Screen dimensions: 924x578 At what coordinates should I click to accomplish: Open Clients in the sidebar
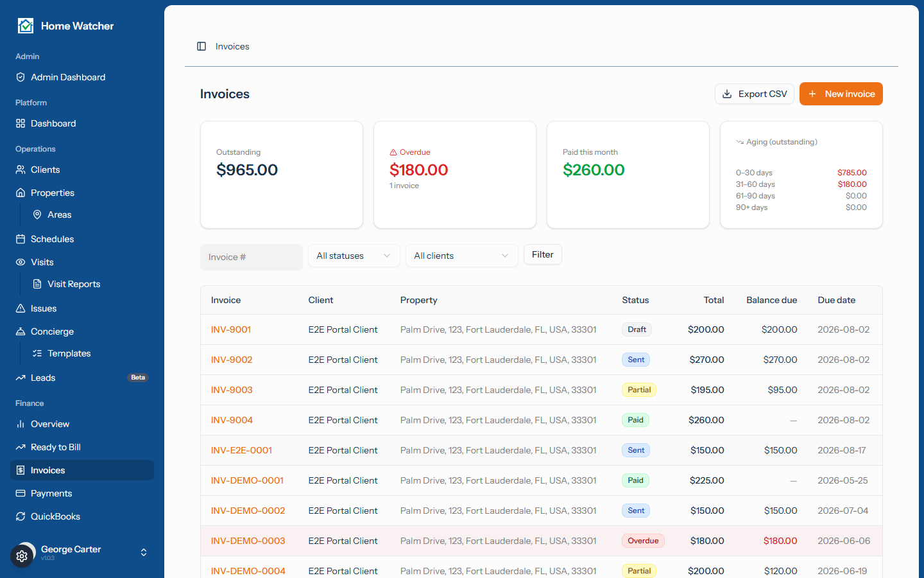[x=82, y=170]
